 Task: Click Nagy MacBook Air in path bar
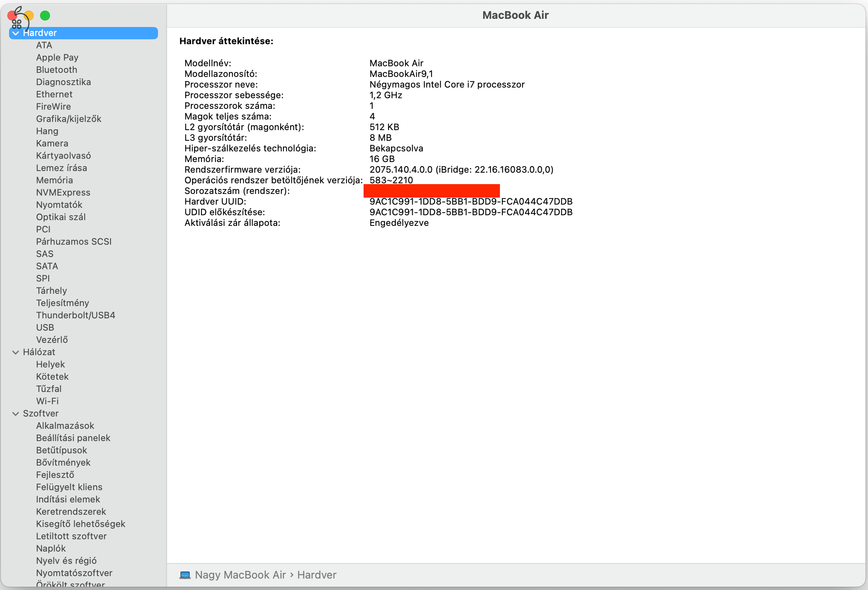pos(240,575)
